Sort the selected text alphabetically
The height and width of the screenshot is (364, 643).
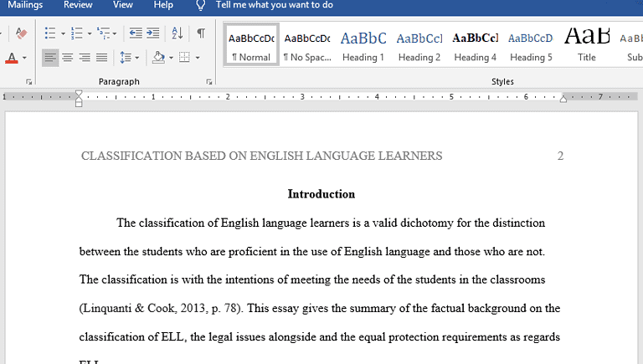tap(177, 33)
